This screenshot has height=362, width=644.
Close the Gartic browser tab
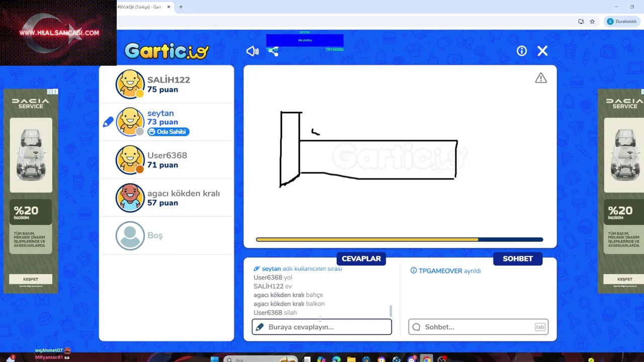point(169,7)
